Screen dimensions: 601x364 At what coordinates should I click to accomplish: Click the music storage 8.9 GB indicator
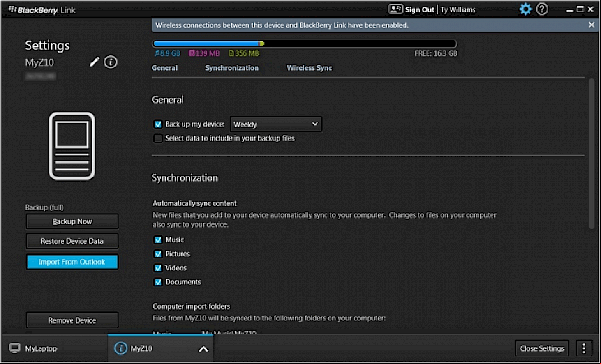[167, 53]
